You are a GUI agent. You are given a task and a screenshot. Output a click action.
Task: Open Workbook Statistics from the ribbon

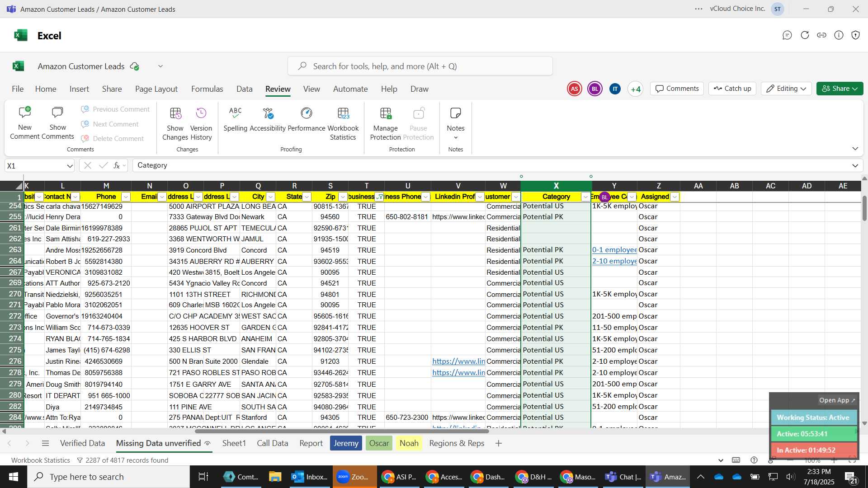pos(343,124)
